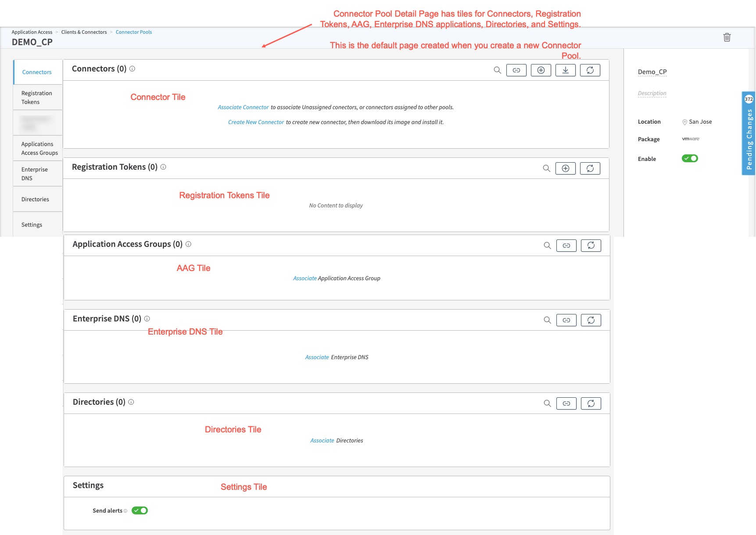Click the delete trash icon for DEMO_CP
756x535 pixels.
tap(727, 37)
